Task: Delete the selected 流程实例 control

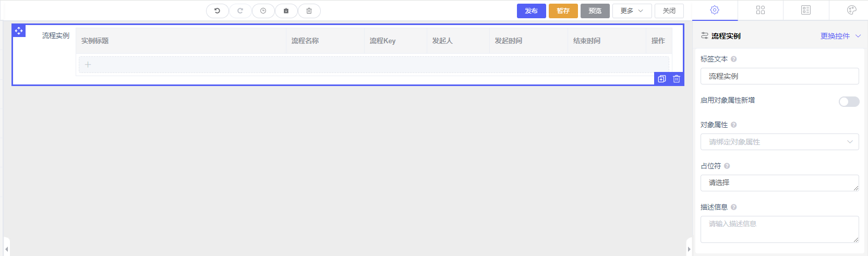Action: pos(677,79)
